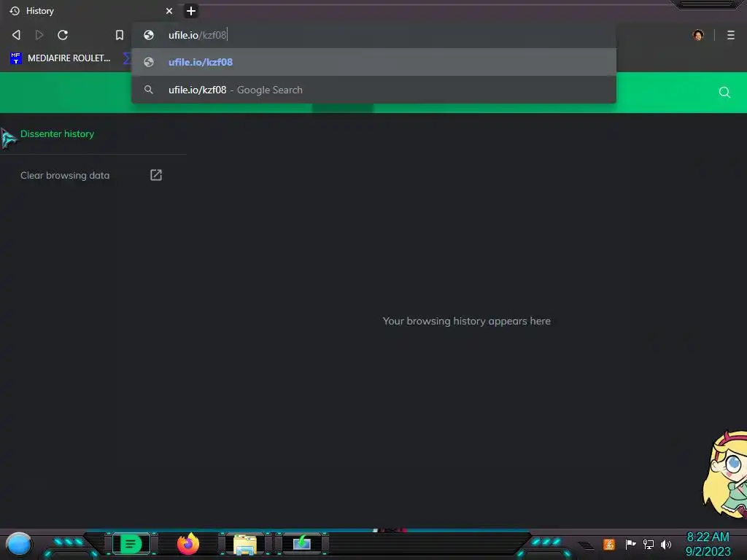747x560 pixels.
Task: Bookmark this page with bookmark icon
Action: coord(120,35)
